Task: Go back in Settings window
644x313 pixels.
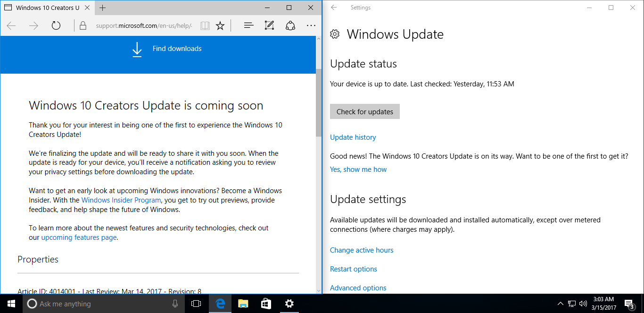Action: pos(334,8)
